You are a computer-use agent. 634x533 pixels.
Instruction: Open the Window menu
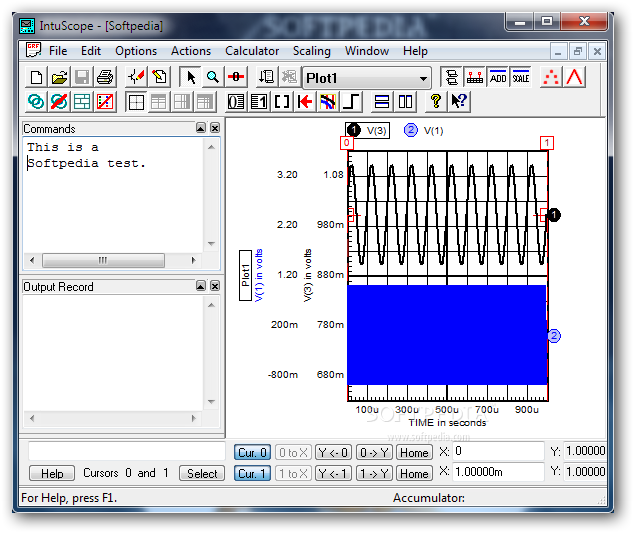point(367,51)
